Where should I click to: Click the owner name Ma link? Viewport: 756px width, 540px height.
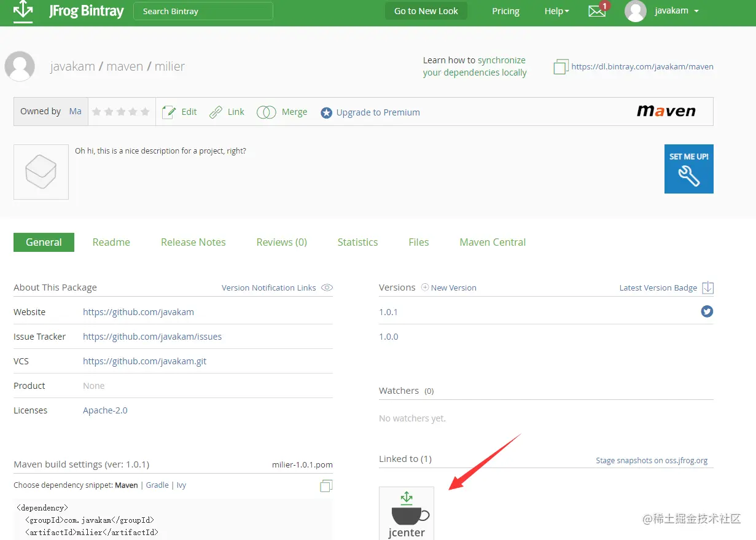[75, 111]
